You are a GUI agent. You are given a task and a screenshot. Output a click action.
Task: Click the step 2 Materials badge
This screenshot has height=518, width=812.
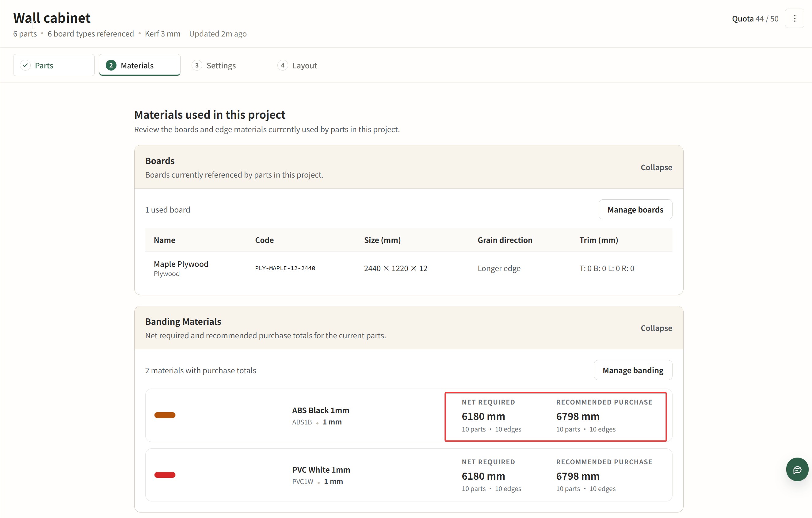[x=111, y=65]
